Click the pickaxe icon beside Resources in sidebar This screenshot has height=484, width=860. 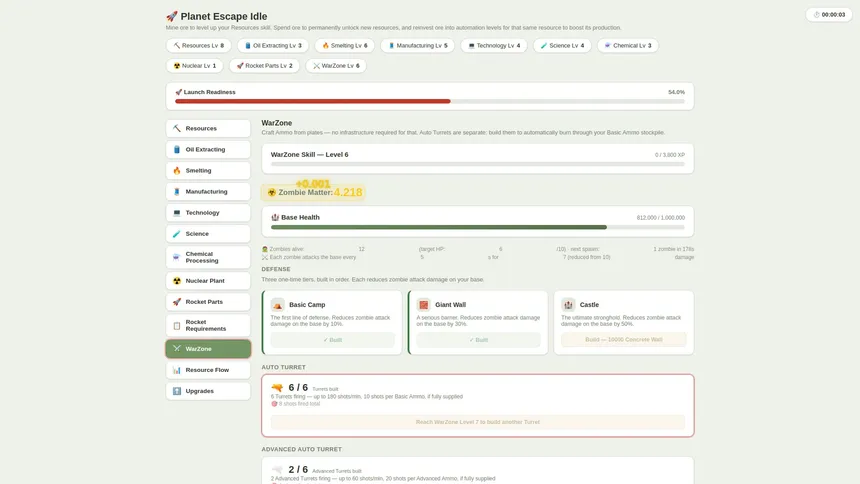point(177,128)
